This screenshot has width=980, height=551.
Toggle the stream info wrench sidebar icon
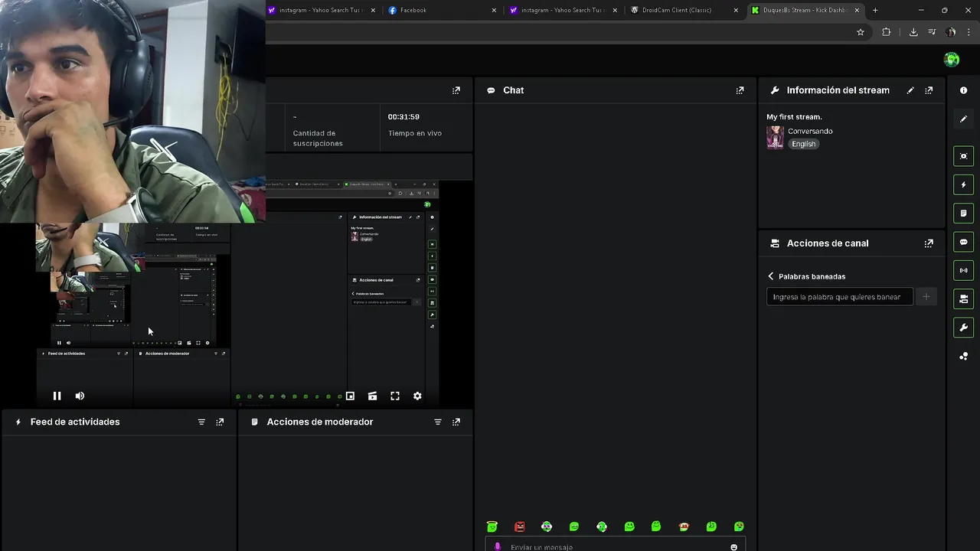[963, 328]
